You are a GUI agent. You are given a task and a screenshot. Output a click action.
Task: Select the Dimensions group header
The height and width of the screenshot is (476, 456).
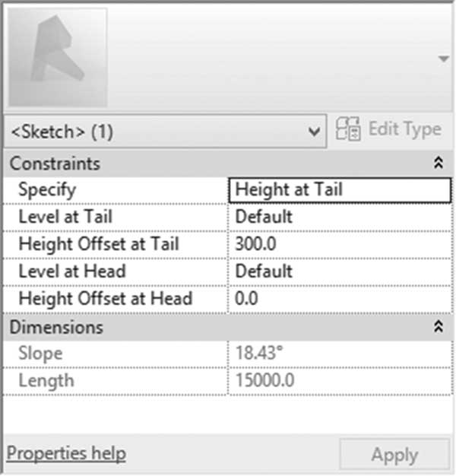pyautogui.click(x=228, y=327)
